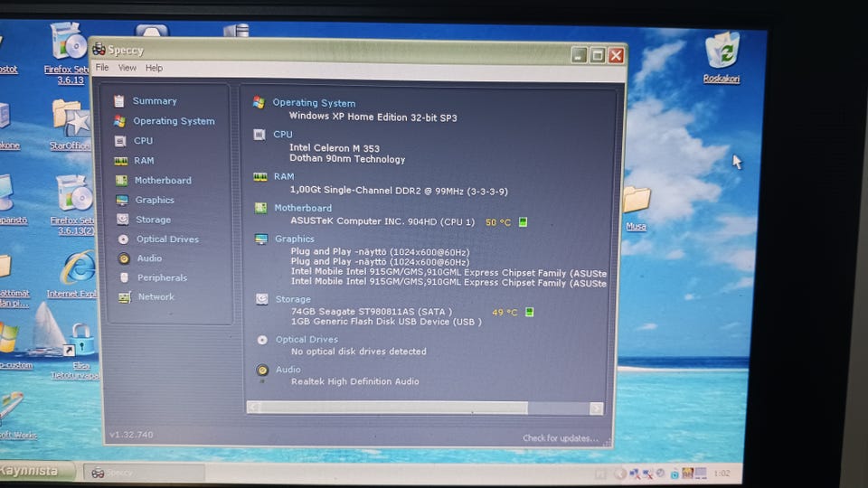Click the Motherboard icon in summary pane
This screenshot has width=868, height=488.
(x=260, y=208)
